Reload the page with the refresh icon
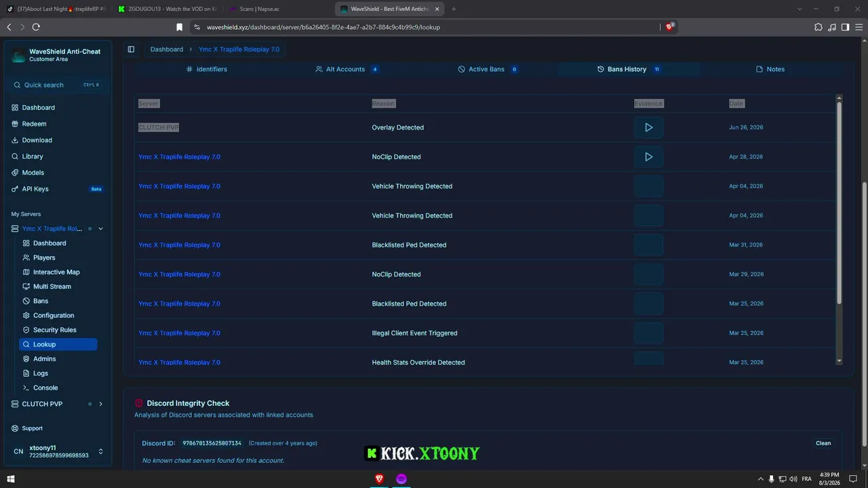 36,27
